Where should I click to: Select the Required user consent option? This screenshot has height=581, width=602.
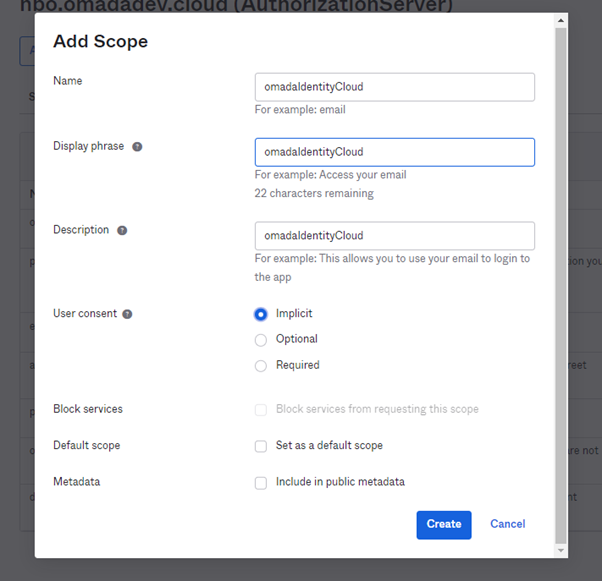[261, 366]
